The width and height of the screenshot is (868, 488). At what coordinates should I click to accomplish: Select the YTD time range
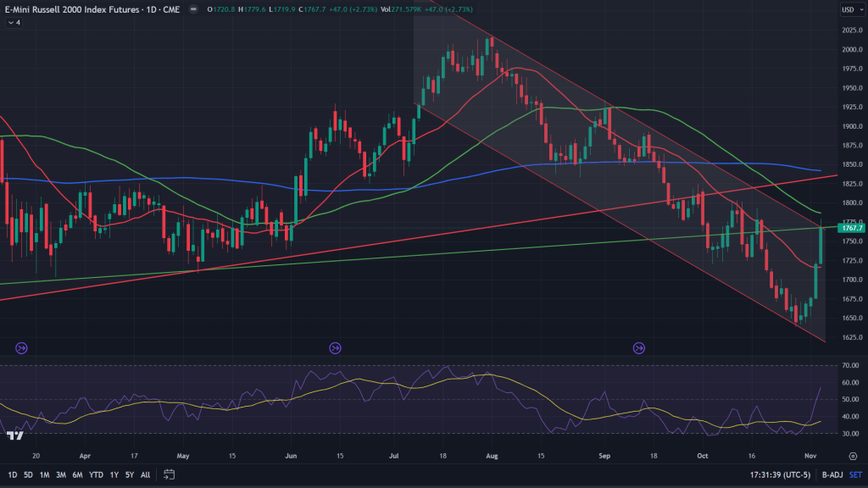point(95,474)
